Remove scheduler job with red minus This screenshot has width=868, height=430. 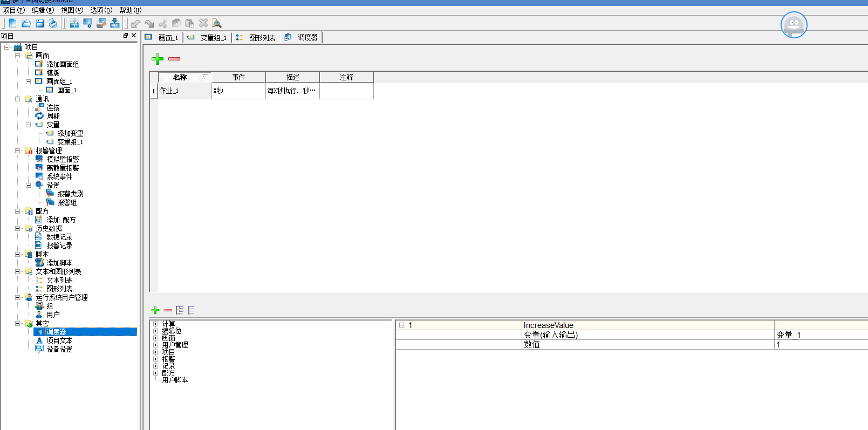pos(174,58)
